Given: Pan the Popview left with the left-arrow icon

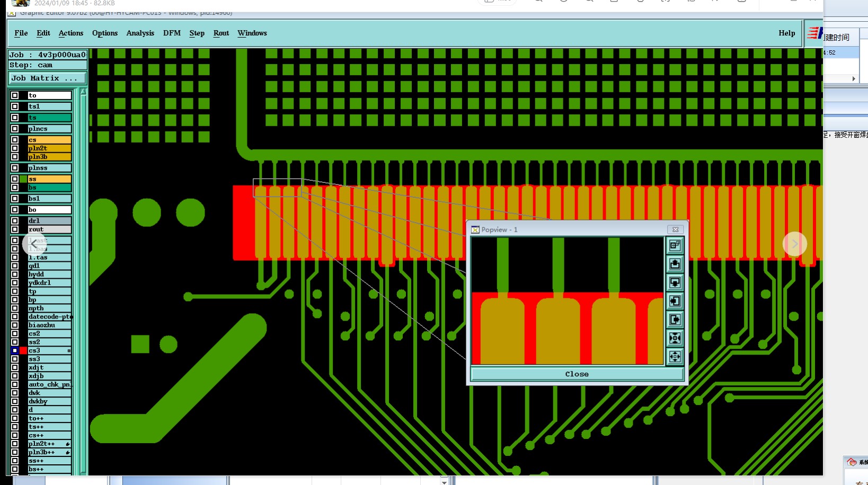Looking at the screenshot, I should (675, 301).
